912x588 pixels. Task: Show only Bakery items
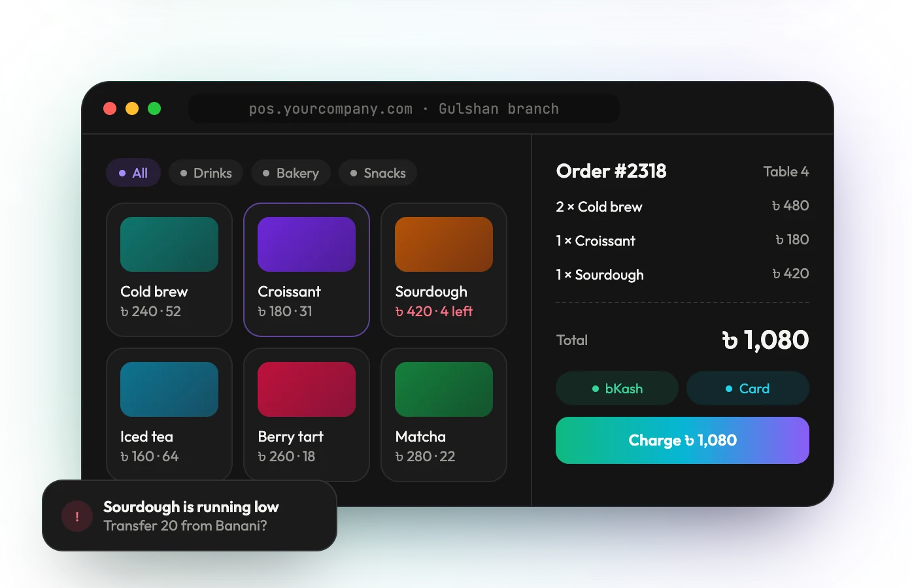(291, 173)
